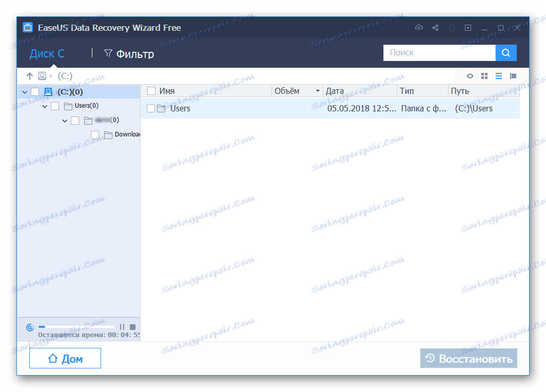Click folder icon of blurred user folder
The width and height of the screenshot is (546, 392).
(x=88, y=121)
